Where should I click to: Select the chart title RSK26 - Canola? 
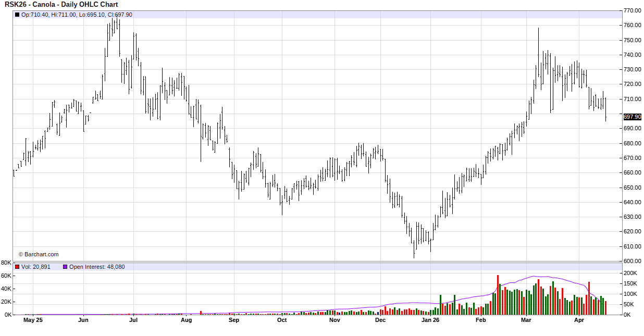pos(61,5)
